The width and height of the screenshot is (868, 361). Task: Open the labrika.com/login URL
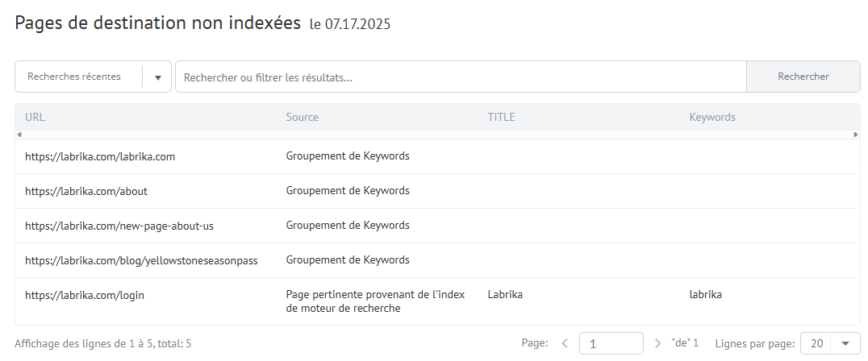point(84,296)
